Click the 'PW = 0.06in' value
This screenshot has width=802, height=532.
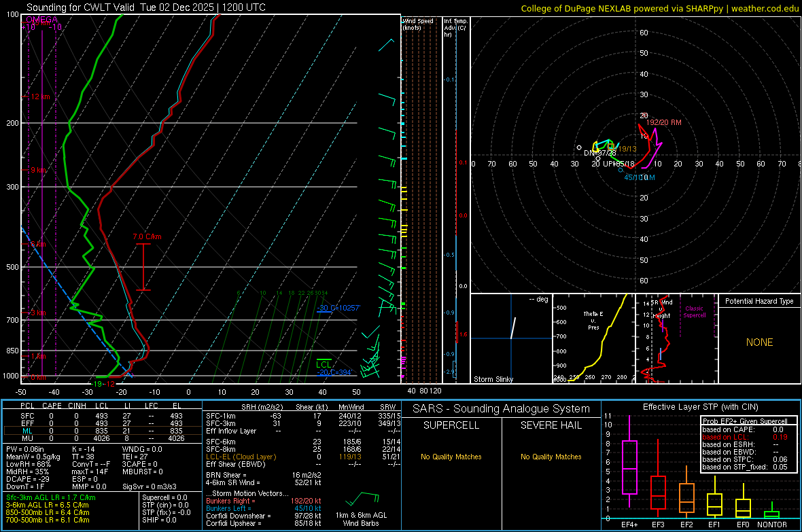(x=25, y=449)
